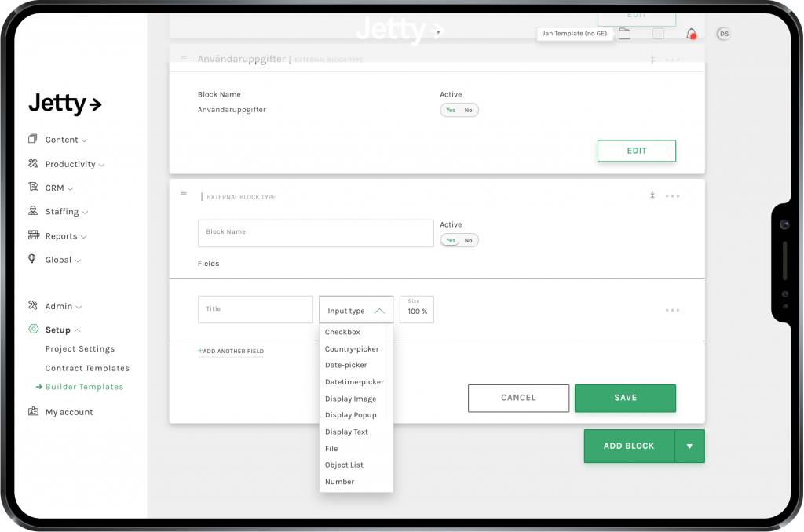Open the DS profile avatar menu
Screen dimensions: 804x532
pos(723,34)
